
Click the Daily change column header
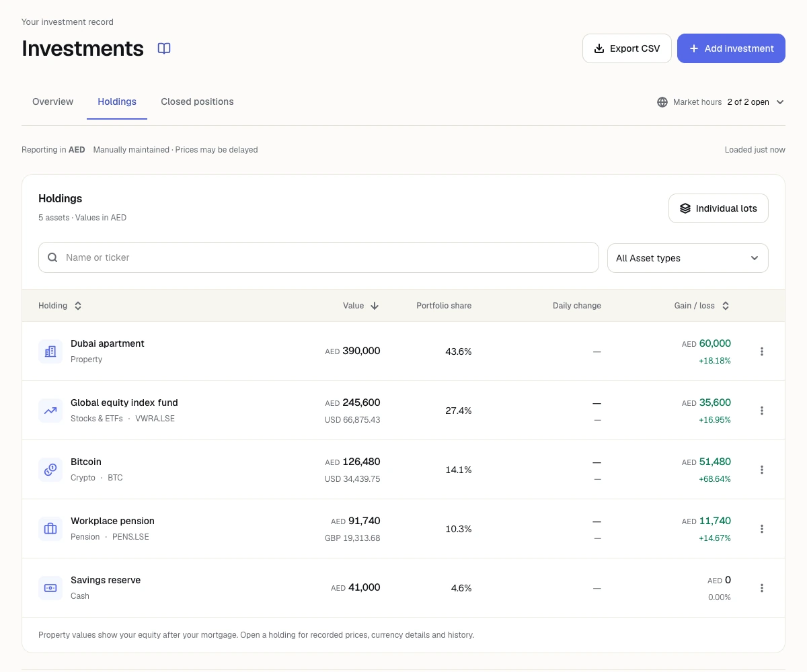coord(577,306)
